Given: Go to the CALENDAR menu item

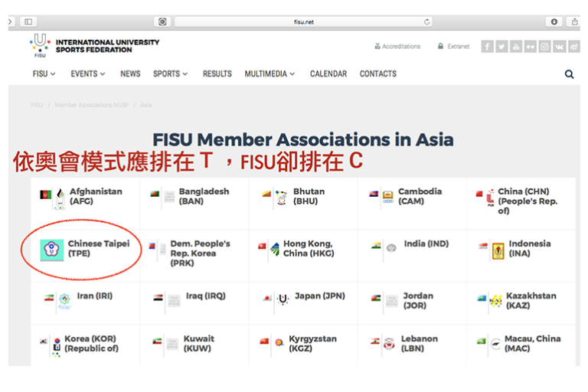Looking at the screenshot, I should coord(328,74).
